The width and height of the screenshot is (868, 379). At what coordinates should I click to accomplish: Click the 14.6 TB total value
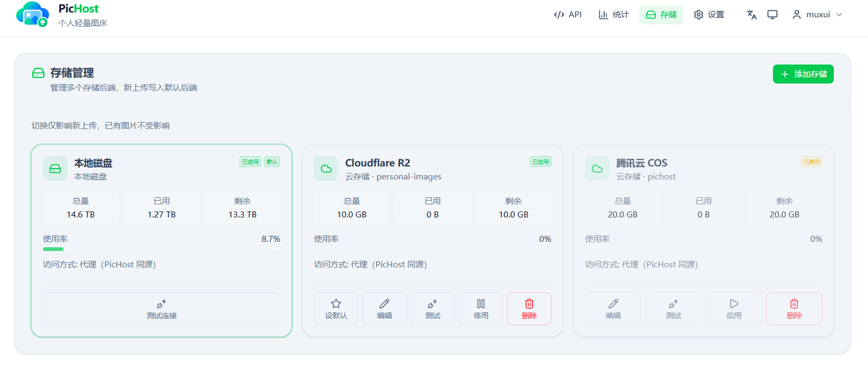click(81, 215)
